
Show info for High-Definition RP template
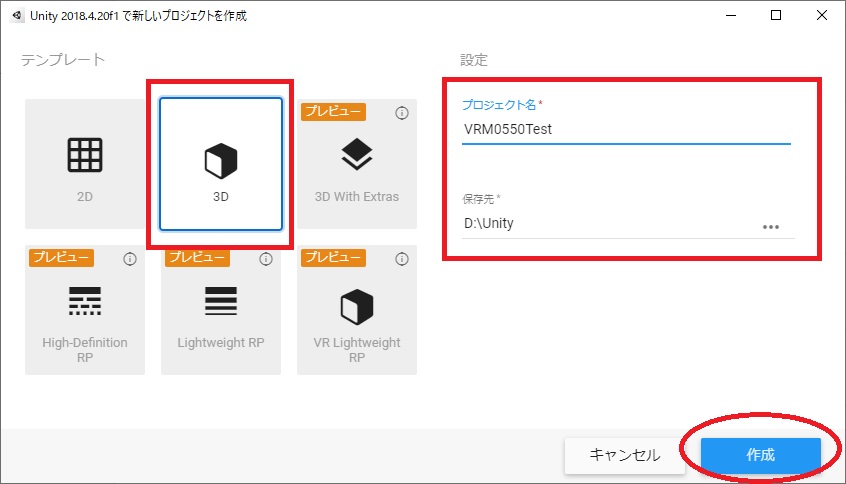click(129, 259)
